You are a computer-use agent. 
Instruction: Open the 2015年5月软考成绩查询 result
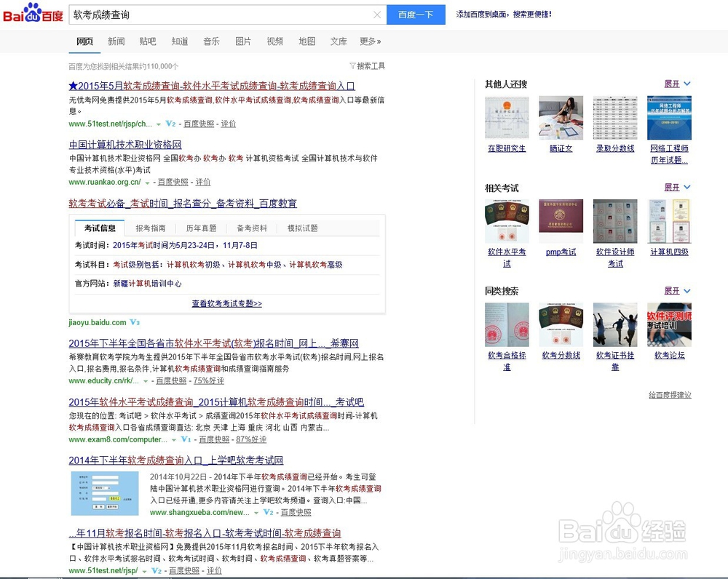click(212, 86)
